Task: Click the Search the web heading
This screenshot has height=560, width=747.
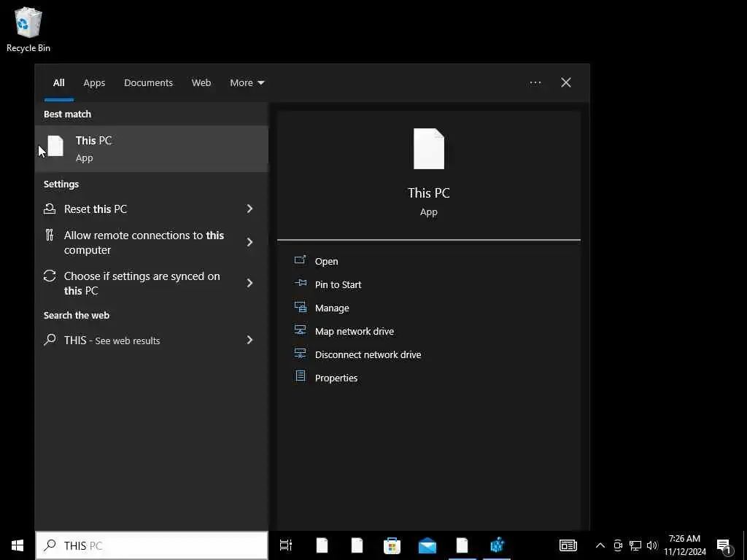Action: pyautogui.click(x=76, y=315)
